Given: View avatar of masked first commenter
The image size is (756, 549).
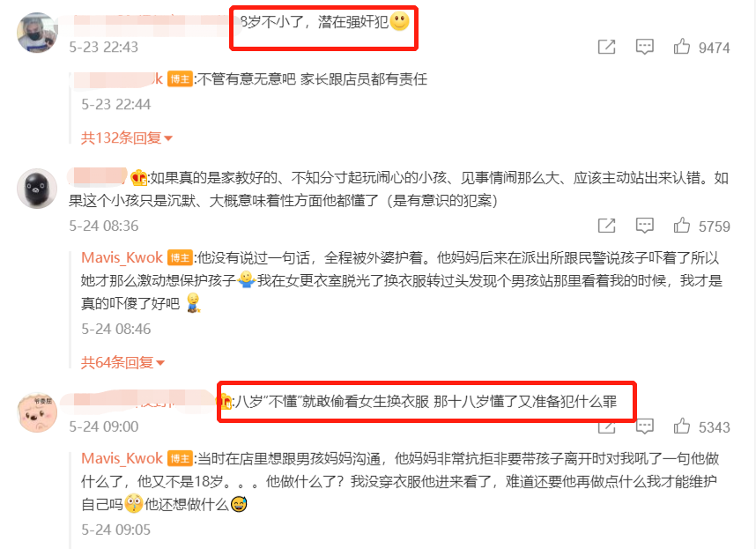Looking at the screenshot, I should pos(37,33).
